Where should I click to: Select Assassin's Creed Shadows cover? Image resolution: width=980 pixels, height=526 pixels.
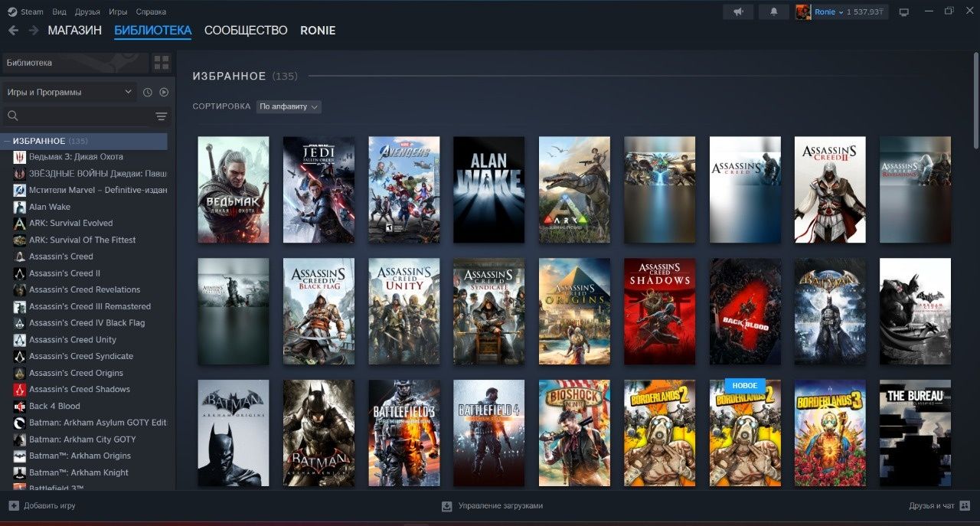point(660,312)
